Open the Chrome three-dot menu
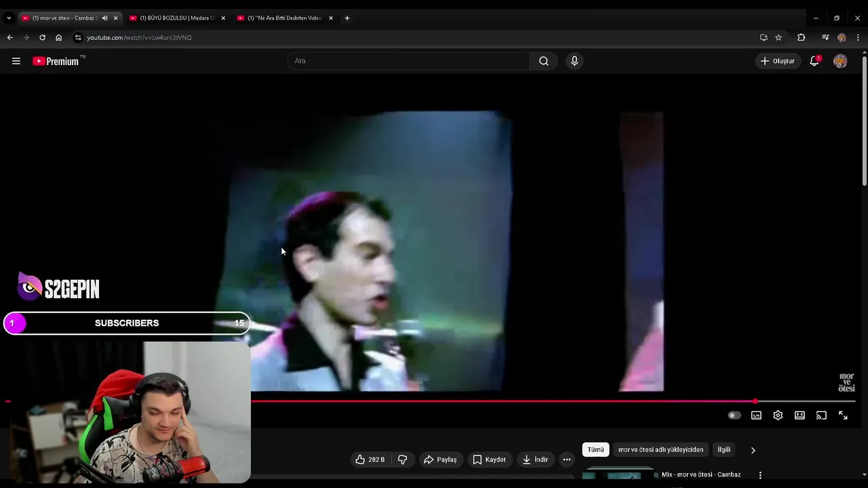 tap(858, 38)
